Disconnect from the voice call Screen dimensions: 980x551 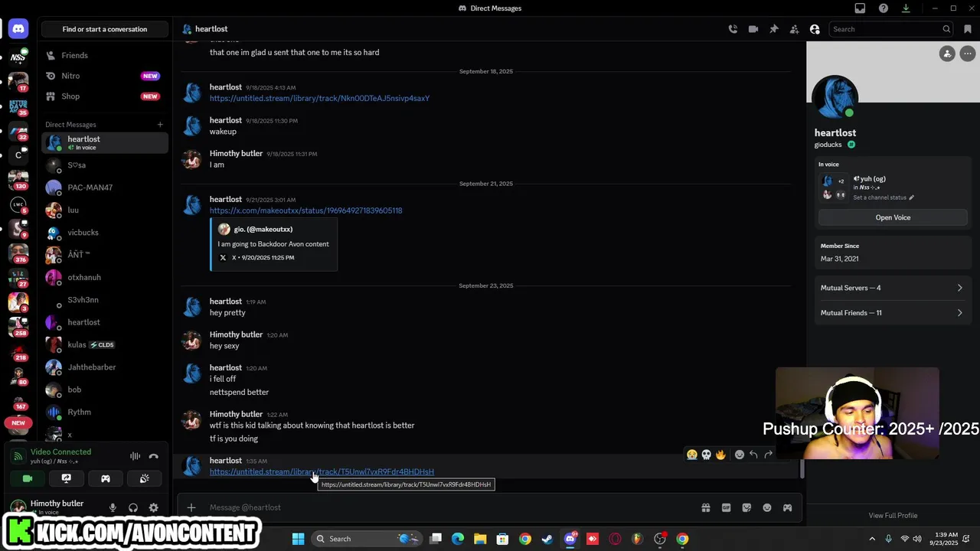[x=154, y=456]
